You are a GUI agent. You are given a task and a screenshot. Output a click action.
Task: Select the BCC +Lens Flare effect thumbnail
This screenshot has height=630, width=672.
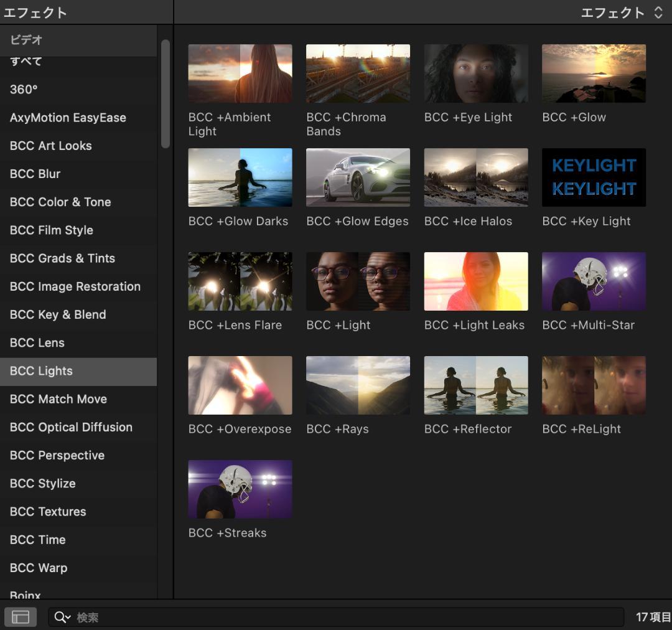tap(240, 281)
